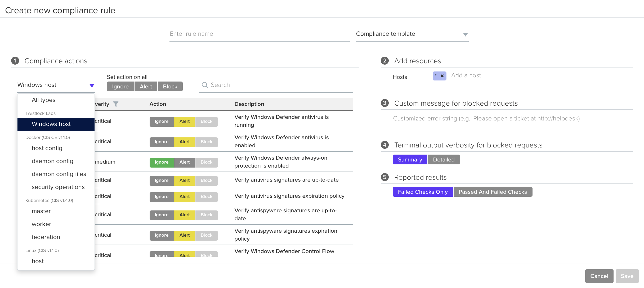Set Block for antivirus signatures up-to-date
Screen dimensions: 644x288
(207, 181)
